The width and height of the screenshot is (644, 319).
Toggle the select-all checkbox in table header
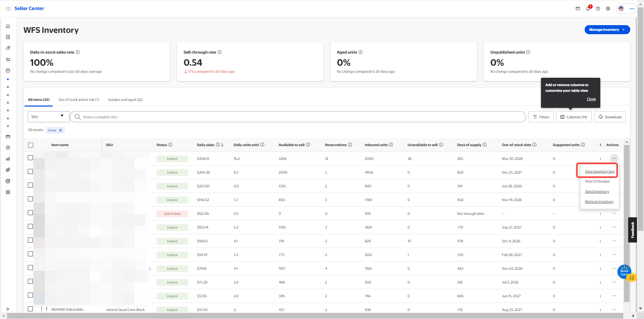31,145
